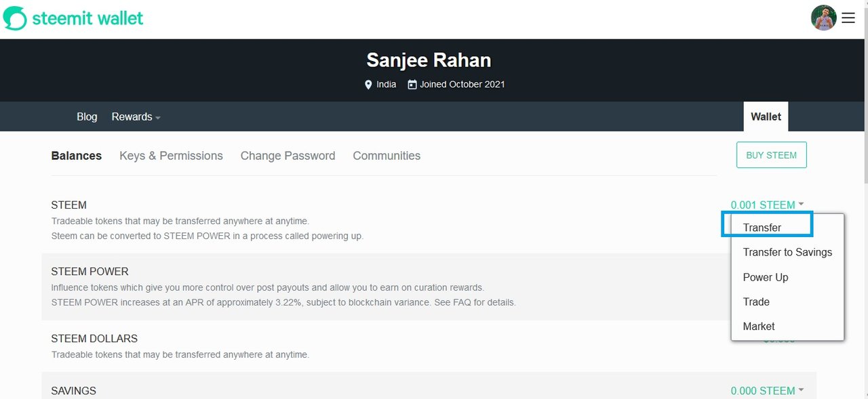Image resolution: width=868 pixels, height=399 pixels.
Task: Expand the Rewards dropdown
Action: [x=136, y=117]
